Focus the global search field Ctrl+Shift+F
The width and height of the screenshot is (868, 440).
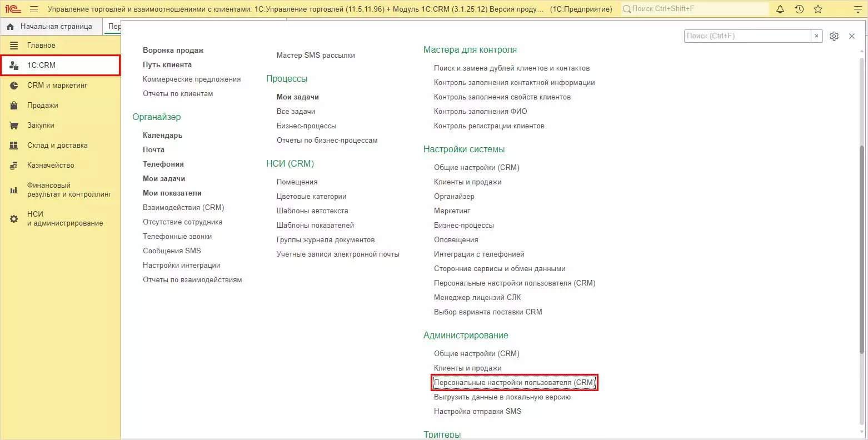tap(695, 9)
